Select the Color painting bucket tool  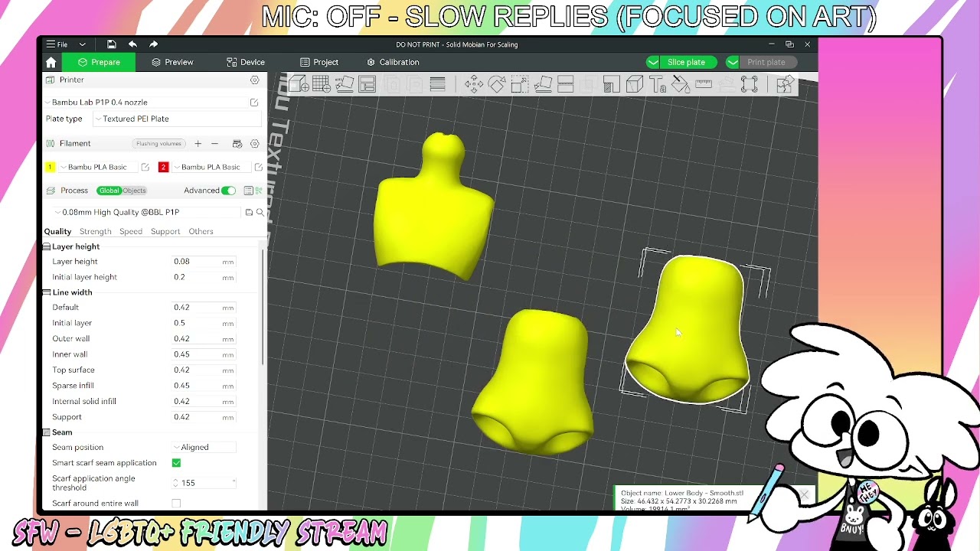[680, 84]
